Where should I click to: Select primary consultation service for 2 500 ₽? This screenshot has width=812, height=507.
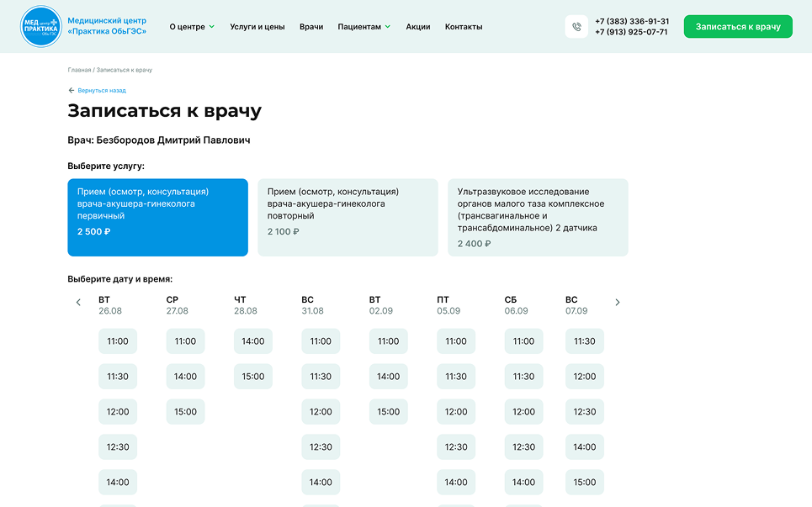click(158, 217)
